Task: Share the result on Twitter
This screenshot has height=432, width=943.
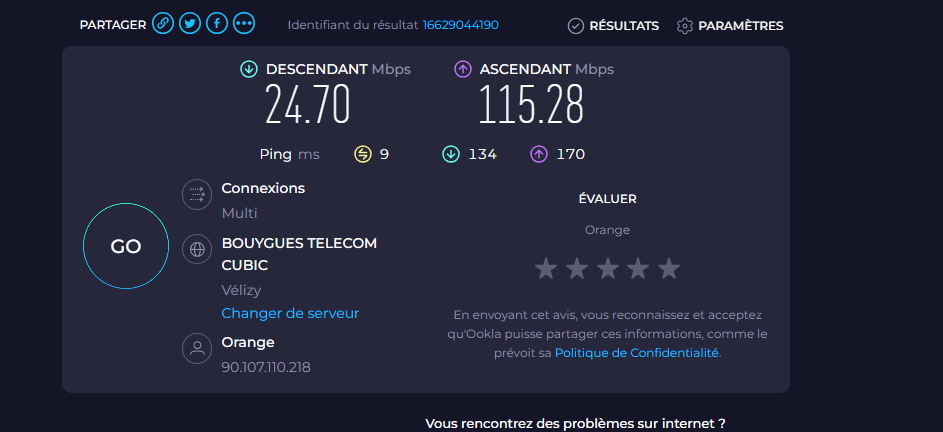Action: tap(190, 24)
